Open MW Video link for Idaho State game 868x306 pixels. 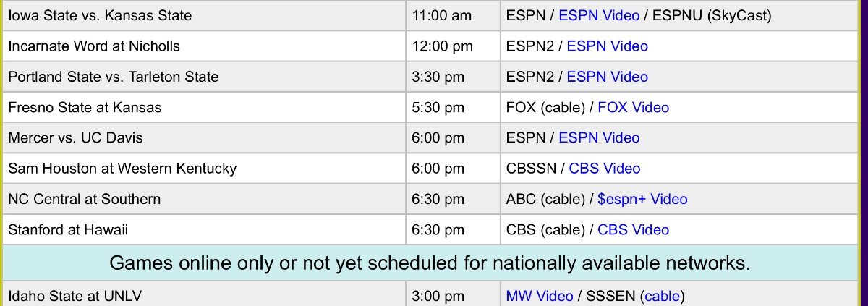[540, 296]
